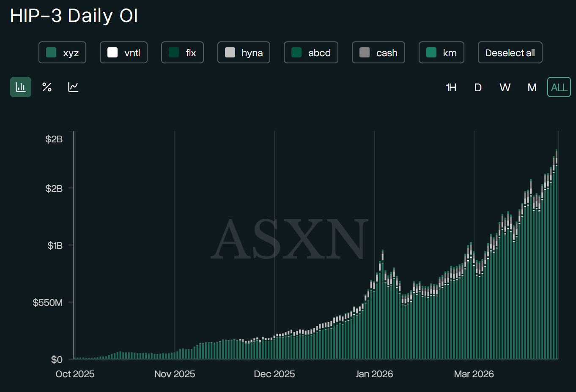This screenshot has height=392, width=576.
Task: Click the Deselect all button
Action: pos(510,52)
